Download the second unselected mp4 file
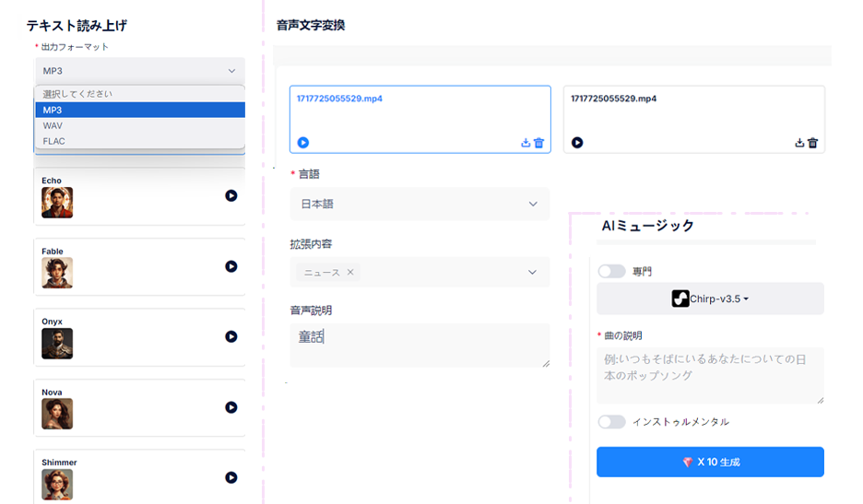Image resolution: width=863 pixels, height=504 pixels. [x=799, y=143]
